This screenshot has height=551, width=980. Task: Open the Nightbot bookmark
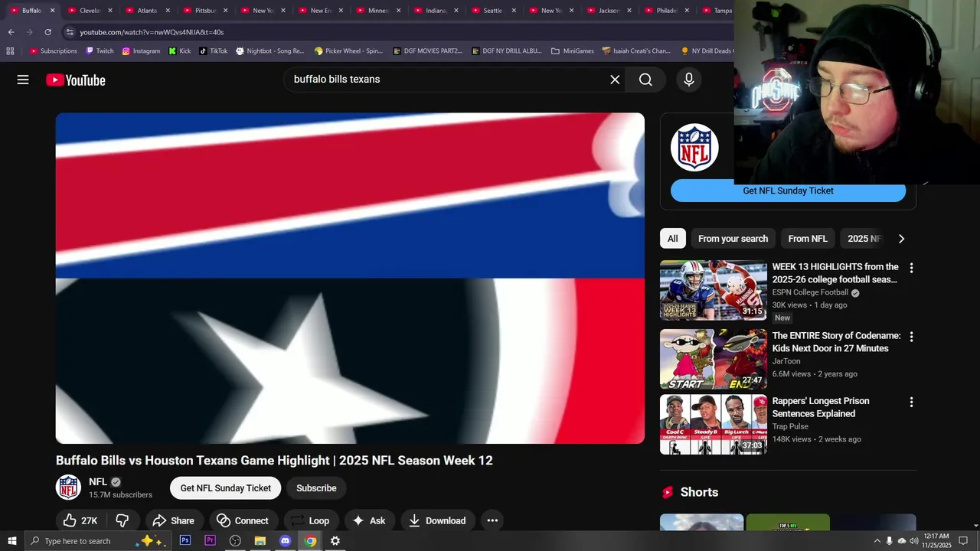click(x=269, y=51)
